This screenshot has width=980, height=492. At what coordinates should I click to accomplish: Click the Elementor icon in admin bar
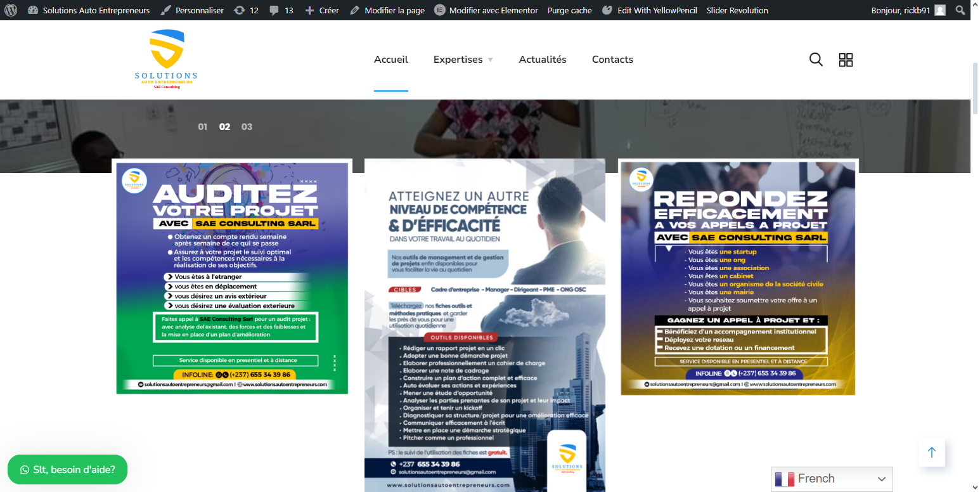click(440, 10)
